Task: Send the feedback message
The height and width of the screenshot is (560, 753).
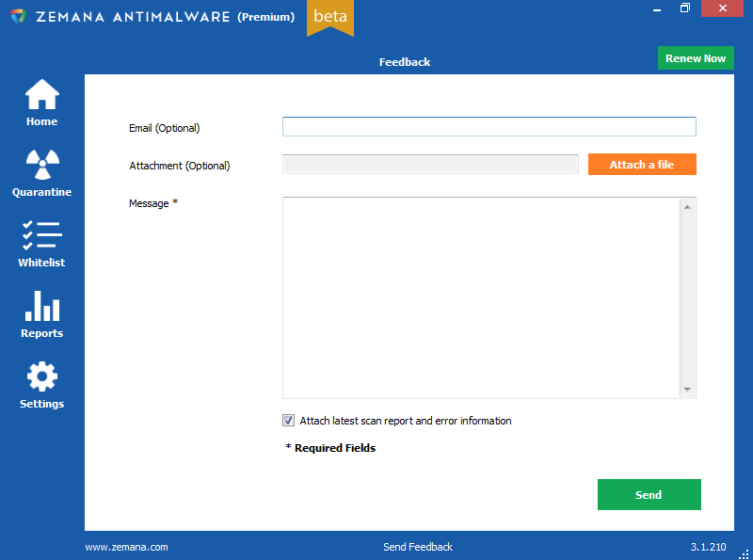Action: 649,495
